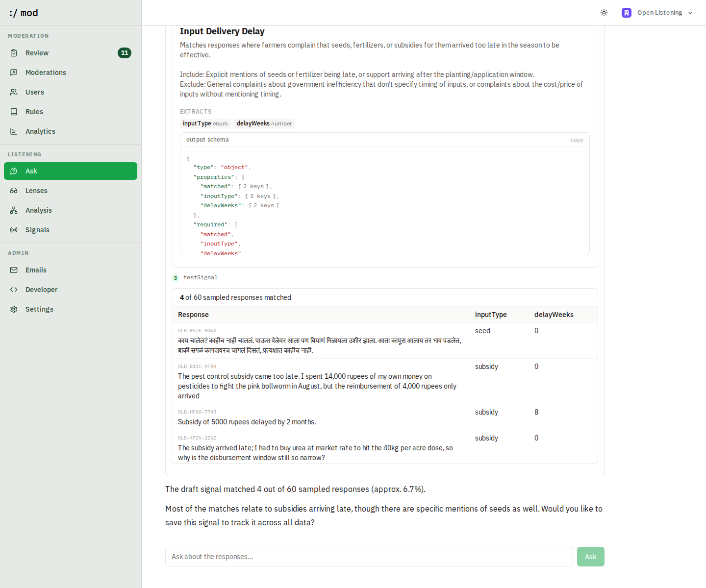Click response ID OLB-4PZV-2Z6Z
The image size is (706, 588).
click(x=197, y=438)
